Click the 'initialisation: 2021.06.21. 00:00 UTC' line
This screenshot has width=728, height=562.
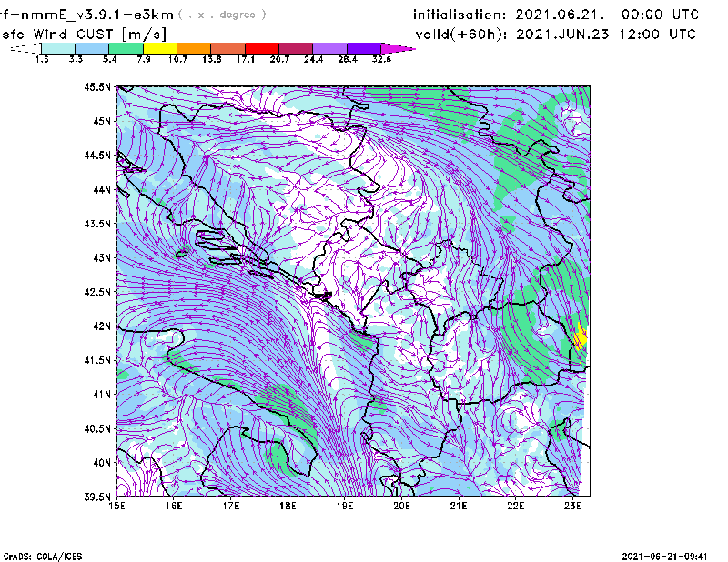point(556,15)
